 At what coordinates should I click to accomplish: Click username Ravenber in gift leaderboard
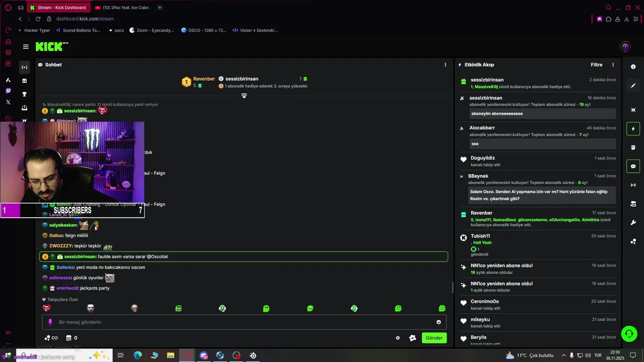click(204, 79)
